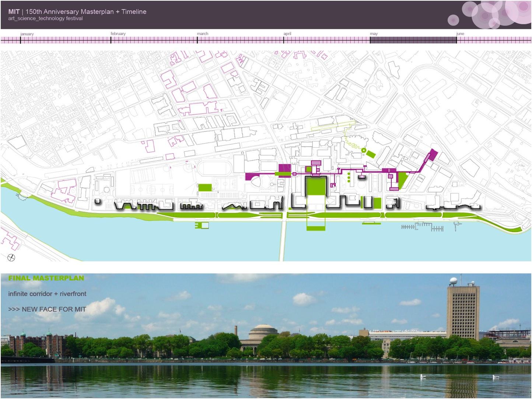Click the april label on the timeline
Viewport: 532px width, 399px height.
coord(287,33)
